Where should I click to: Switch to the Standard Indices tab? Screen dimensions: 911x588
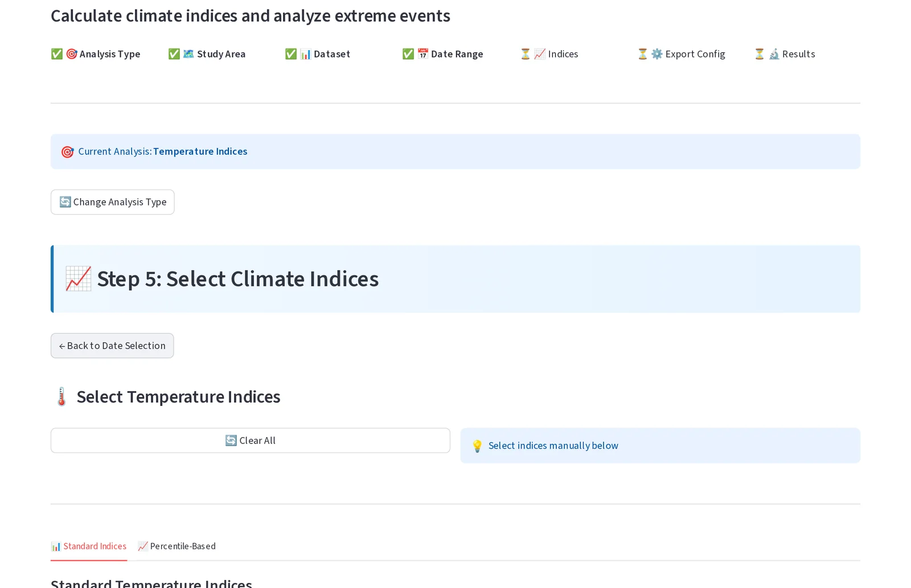(x=89, y=546)
